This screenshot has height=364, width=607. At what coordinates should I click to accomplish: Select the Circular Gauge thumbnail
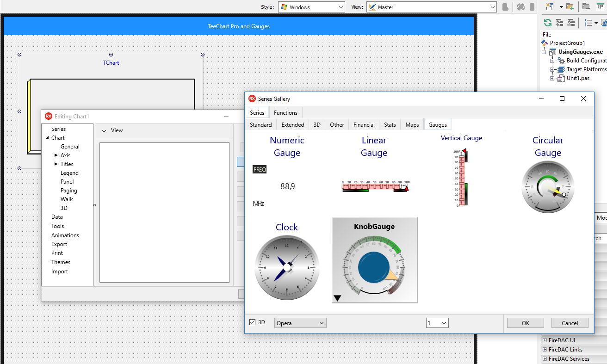[x=548, y=187]
